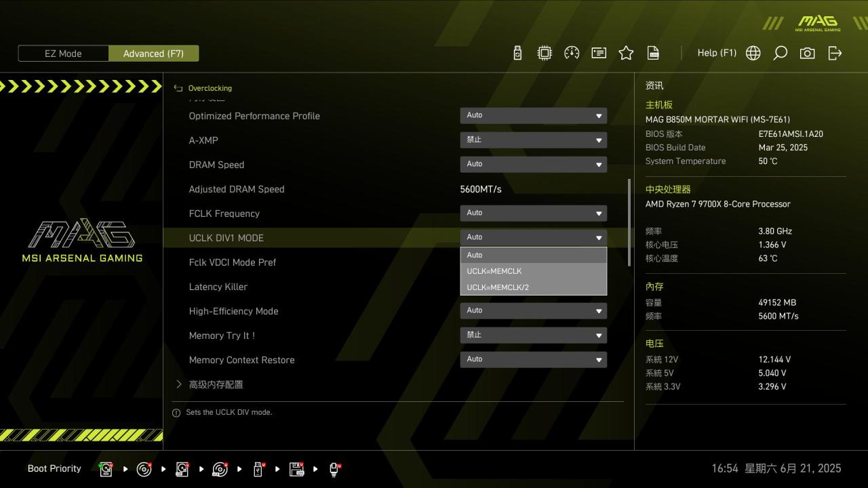Click the UCLK DIV1 MODE label
Viewport: 868px width, 488px height.
[226, 238]
